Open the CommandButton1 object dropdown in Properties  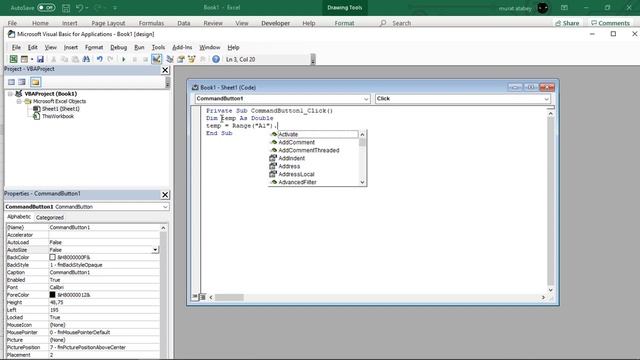pyautogui.click(x=165, y=207)
